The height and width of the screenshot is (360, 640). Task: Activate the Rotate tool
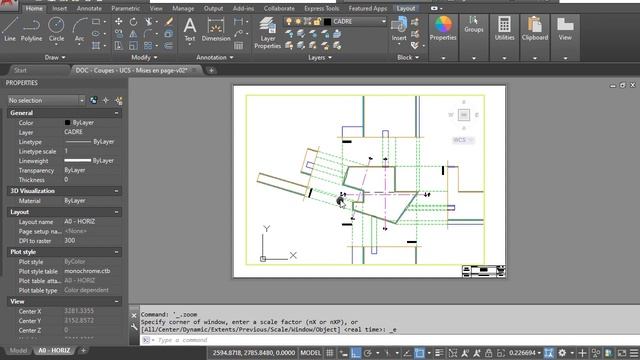click(x=133, y=22)
